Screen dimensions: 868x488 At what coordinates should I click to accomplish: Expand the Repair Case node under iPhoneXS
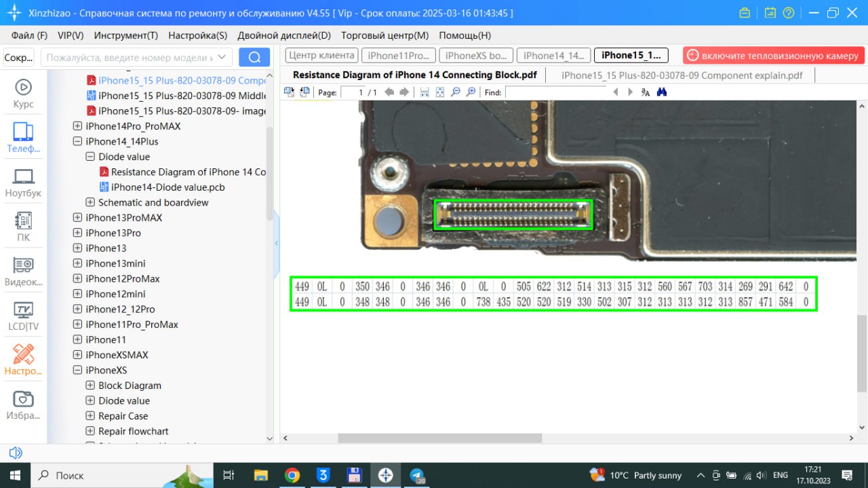[90, 416]
